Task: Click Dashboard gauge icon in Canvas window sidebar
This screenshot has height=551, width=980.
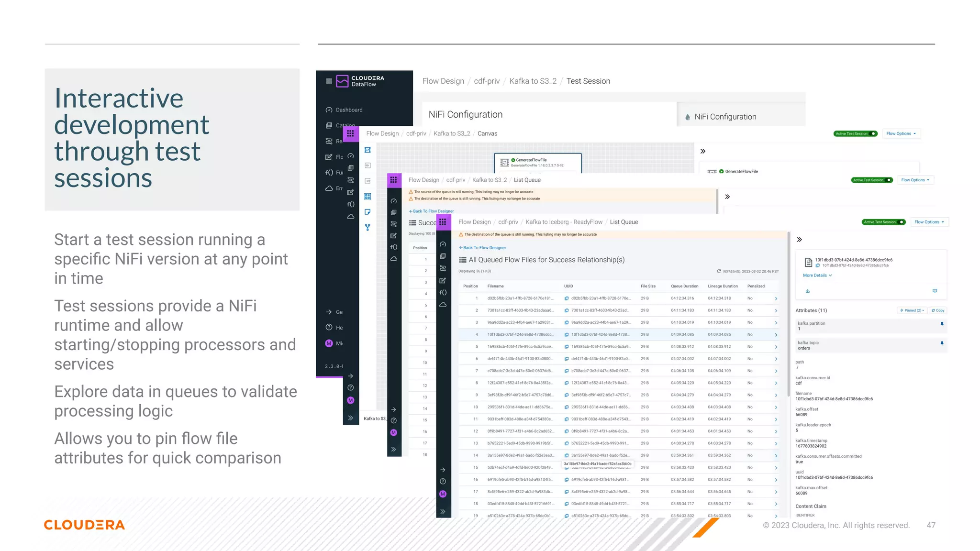Action: coord(351,156)
